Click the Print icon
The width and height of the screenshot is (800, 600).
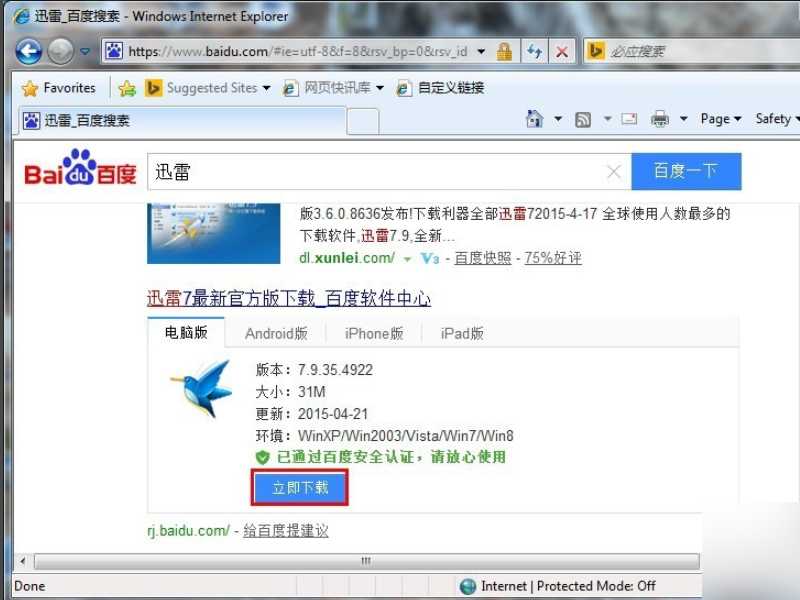click(x=660, y=119)
